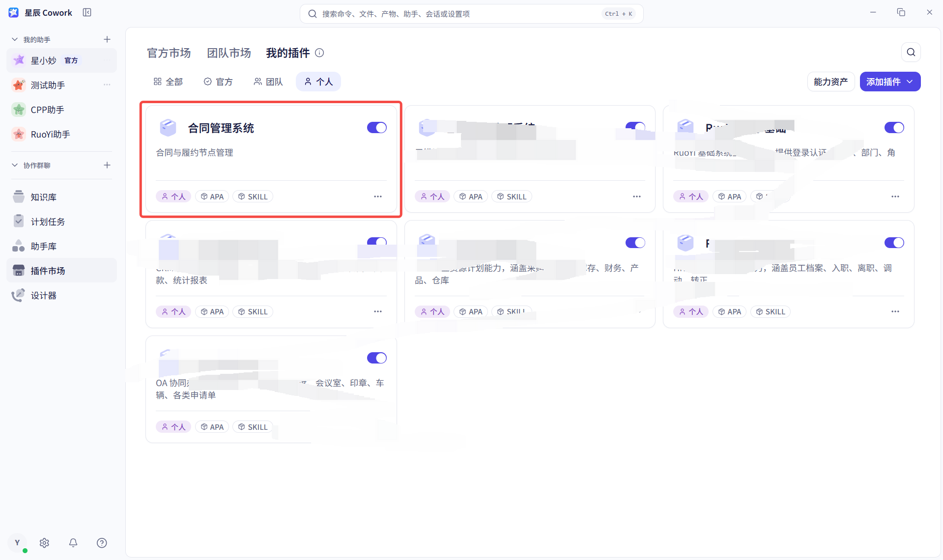Open 设计器 in sidebar
The width and height of the screenshot is (943, 560).
point(61,295)
